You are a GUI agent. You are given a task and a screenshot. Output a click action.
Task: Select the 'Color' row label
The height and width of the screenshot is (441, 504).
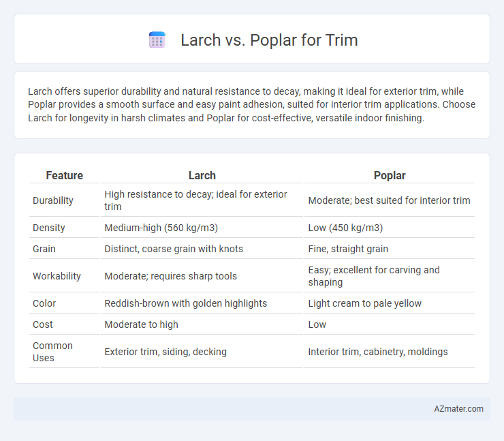tap(44, 303)
